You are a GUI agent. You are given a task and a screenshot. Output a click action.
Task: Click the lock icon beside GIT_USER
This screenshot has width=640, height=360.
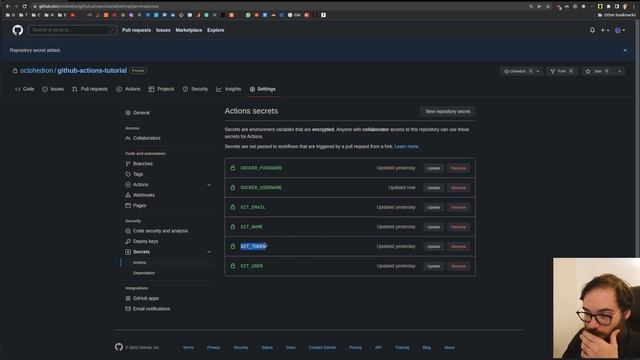(x=233, y=266)
